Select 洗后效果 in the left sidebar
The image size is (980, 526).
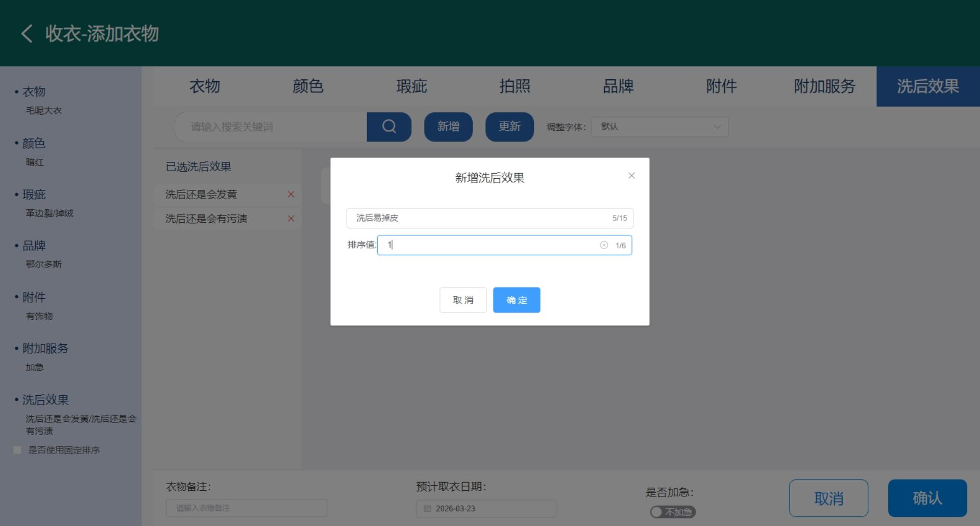tap(45, 400)
